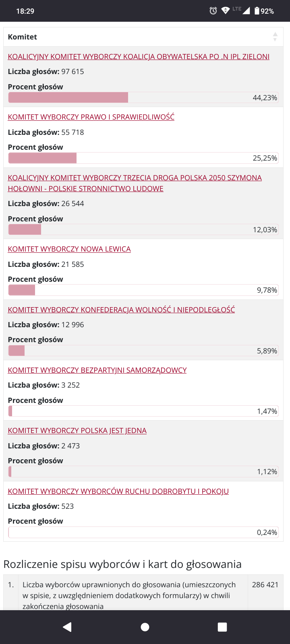
Task: Sort table by Komitet column arrows
Action: pyautogui.click(x=275, y=37)
